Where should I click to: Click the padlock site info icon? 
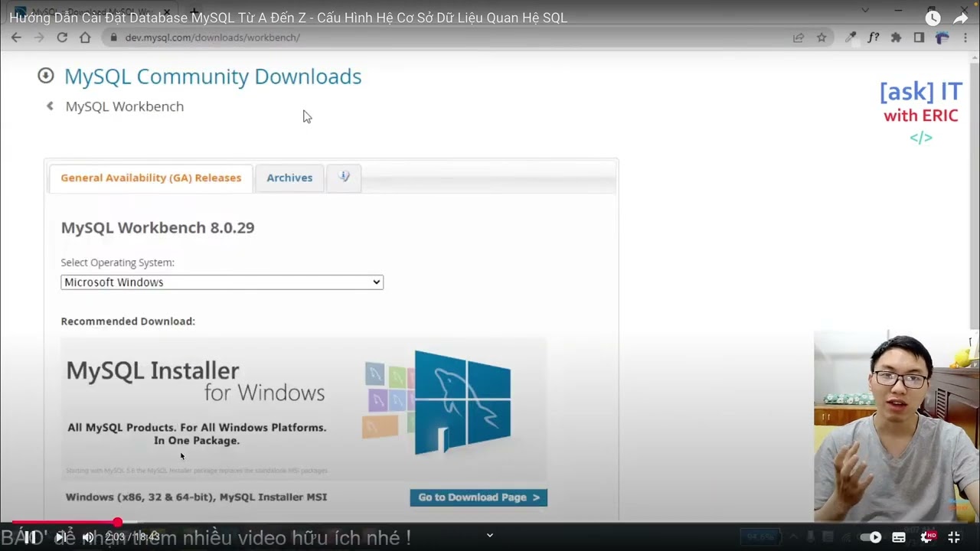pos(113,37)
